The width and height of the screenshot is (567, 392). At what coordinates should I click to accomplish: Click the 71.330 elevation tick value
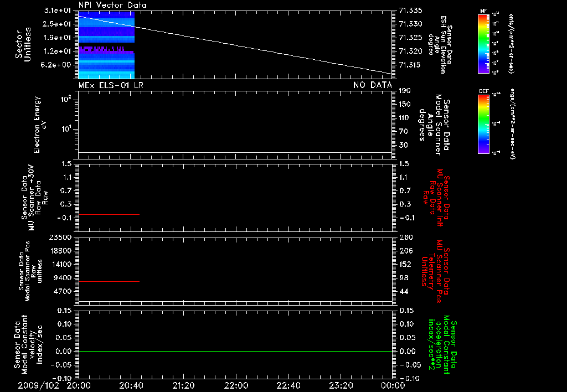click(410, 24)
